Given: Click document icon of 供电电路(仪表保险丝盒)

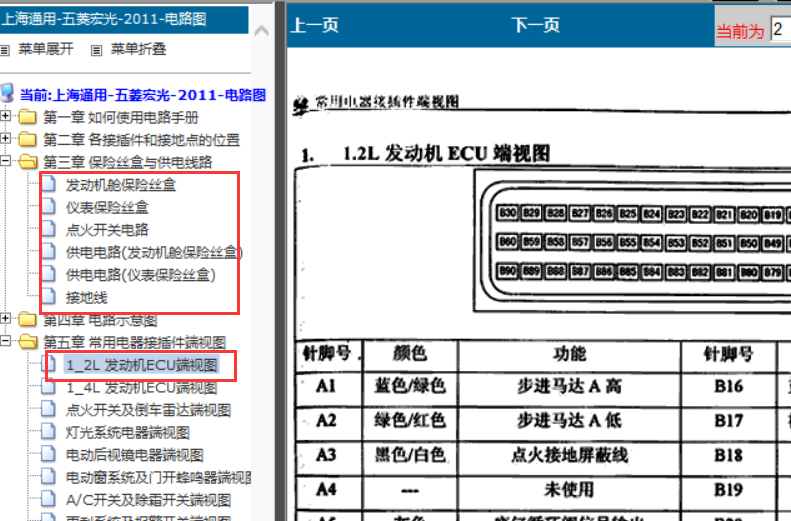Looking at the screenshot, I should 49,274.
